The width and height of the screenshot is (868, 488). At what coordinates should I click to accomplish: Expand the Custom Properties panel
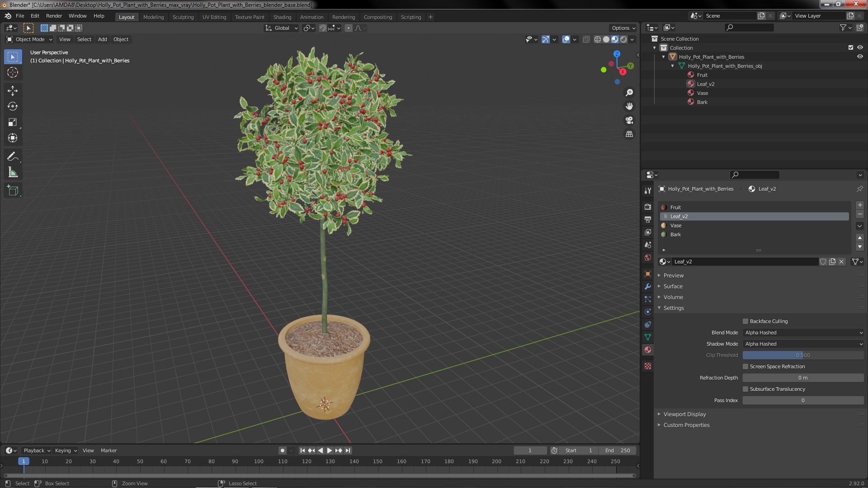point(686,425)
